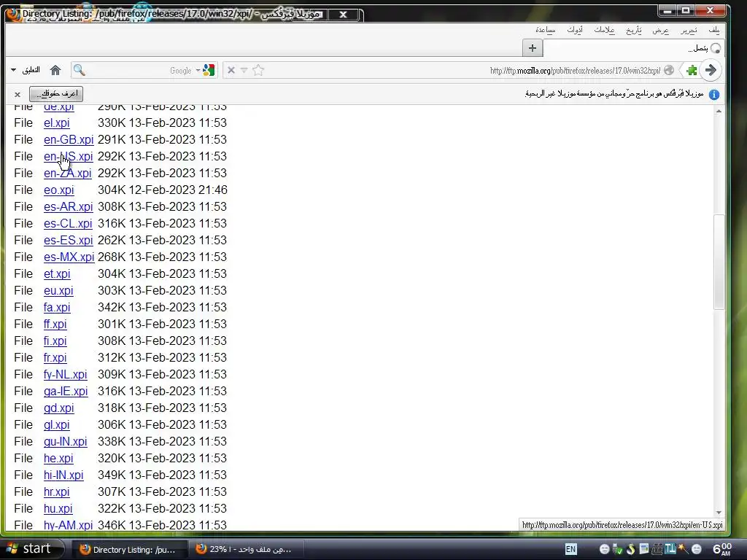Image resolution: width=747 pixels, height=560 pixels.
Task: Go to the home page with the house icon
Action: (x=55, y=71)
